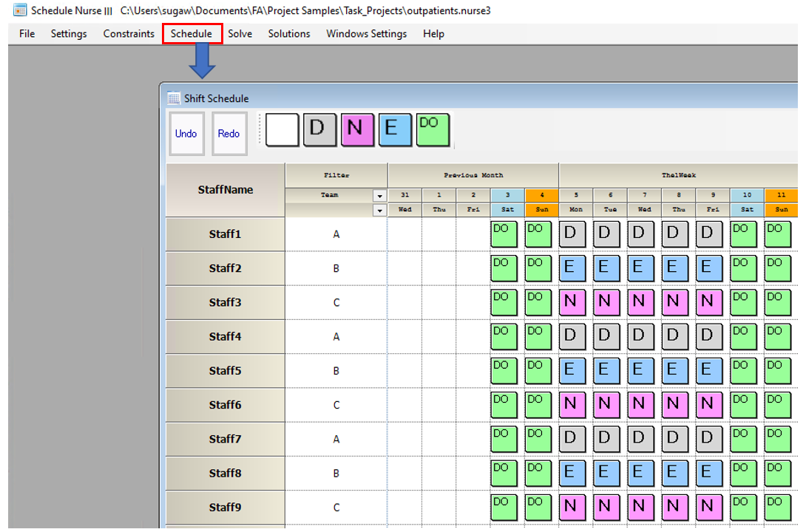Viewport: 806px width, 532px height.
Task: Select the gray D shift tile in toolbar
Action: pyautogui.click(x=319, y=130)
